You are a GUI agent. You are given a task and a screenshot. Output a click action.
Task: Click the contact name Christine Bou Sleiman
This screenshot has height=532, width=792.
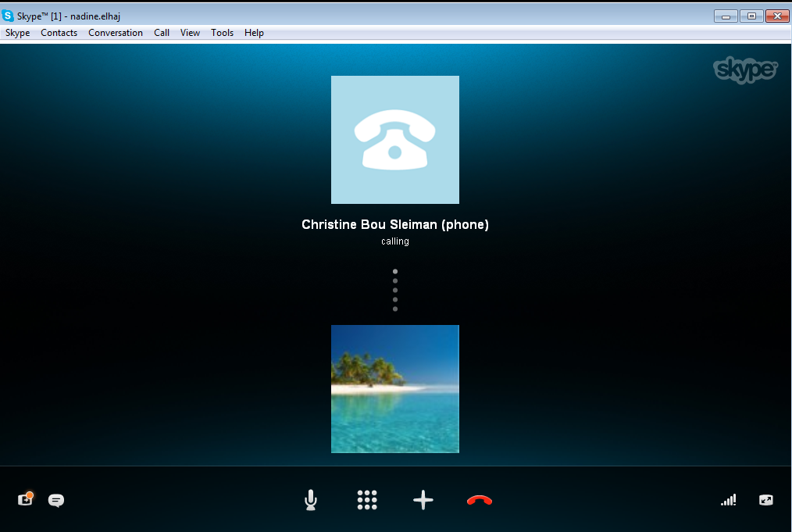click(394, 224)
